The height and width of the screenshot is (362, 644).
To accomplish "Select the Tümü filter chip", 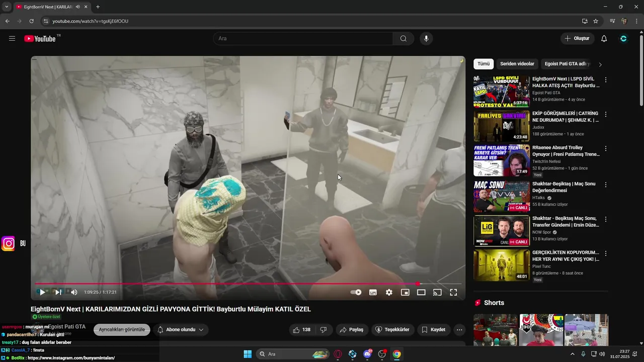I will point(484,64).
